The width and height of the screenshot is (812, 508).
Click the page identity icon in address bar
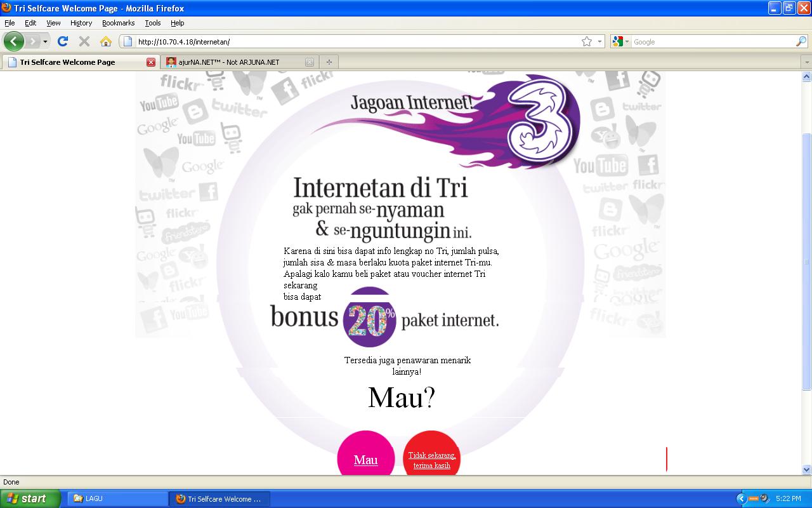(x=128, y=41)
